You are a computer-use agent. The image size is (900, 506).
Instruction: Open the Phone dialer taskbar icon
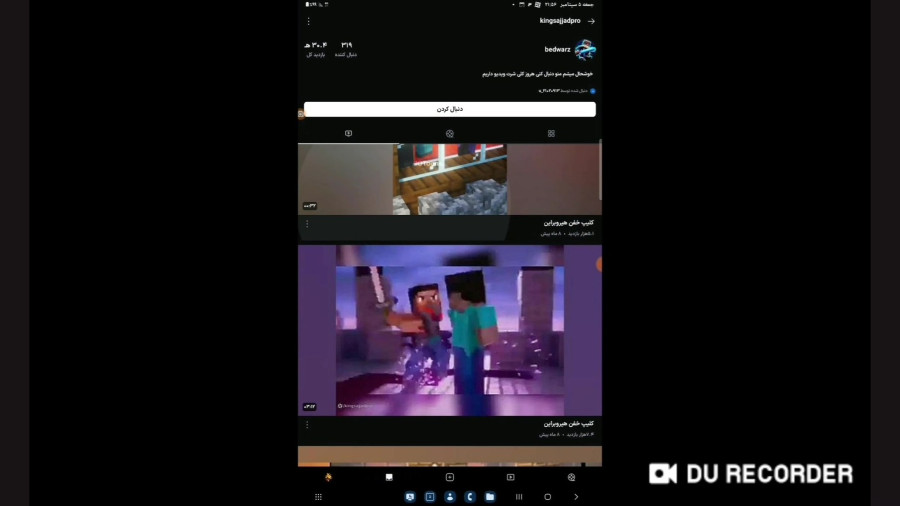tap(470, 497)
